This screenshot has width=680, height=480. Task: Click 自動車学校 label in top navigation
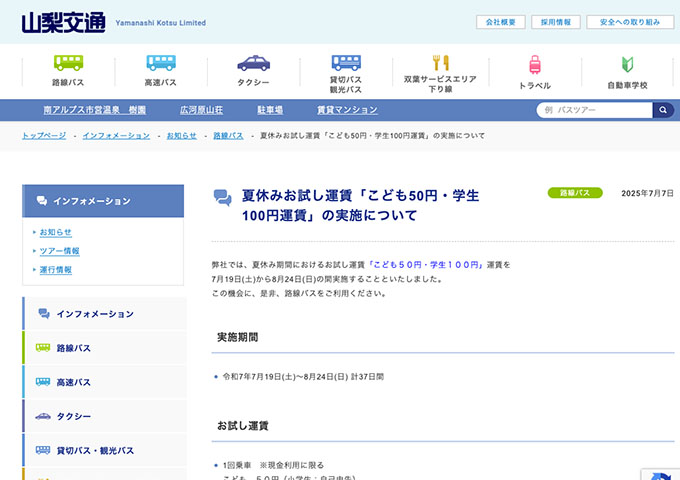tap(627, 86)
